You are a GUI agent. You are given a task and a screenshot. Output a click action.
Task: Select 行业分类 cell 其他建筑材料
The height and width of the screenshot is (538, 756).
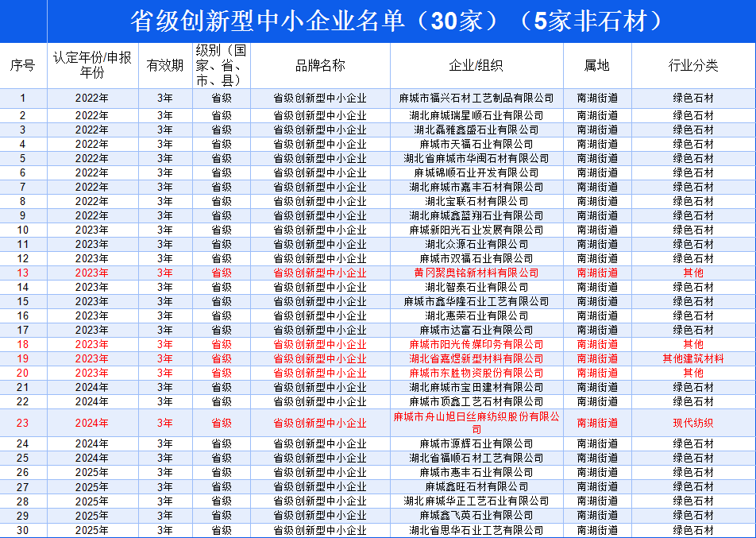coord(693,359)
